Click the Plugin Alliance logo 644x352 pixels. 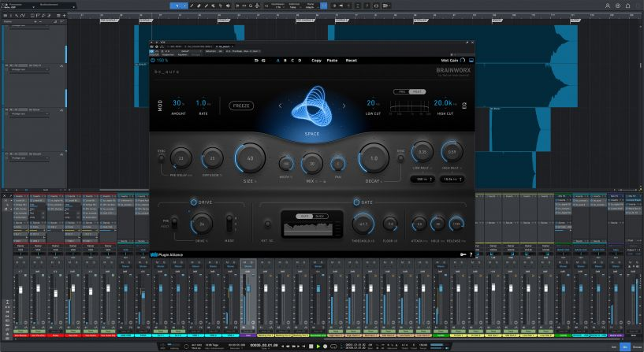167,255
